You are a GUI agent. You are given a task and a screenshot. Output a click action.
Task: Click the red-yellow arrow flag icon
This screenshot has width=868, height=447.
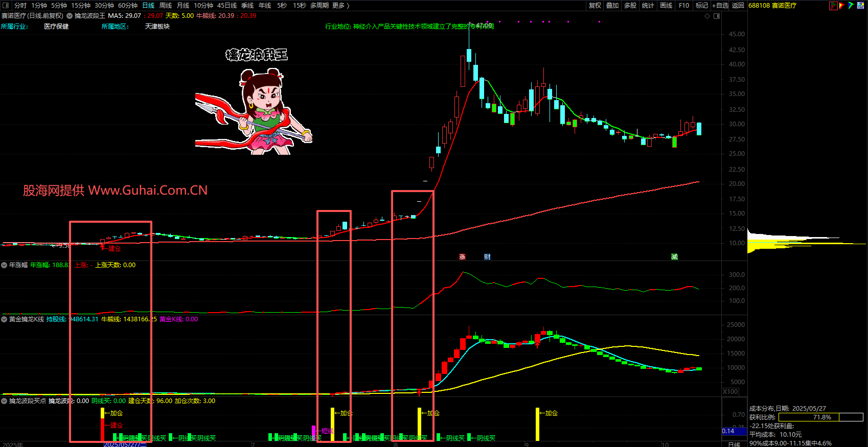coord(842,6)
